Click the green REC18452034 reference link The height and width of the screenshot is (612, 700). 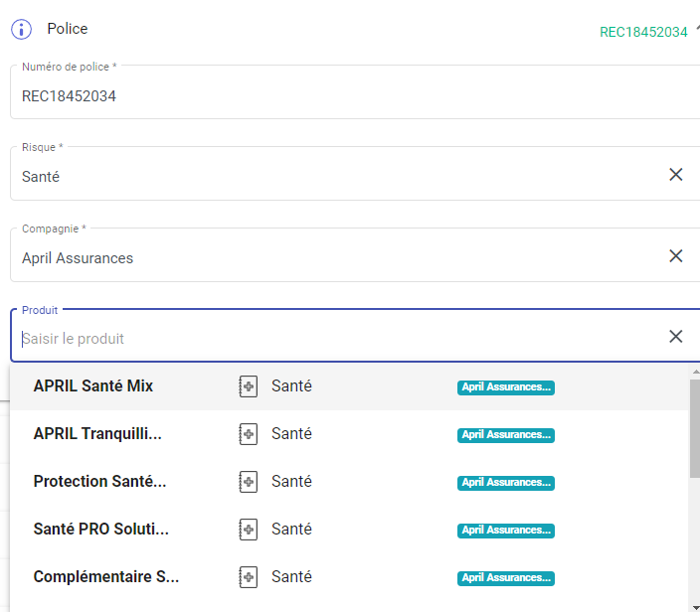coord(643,32)
